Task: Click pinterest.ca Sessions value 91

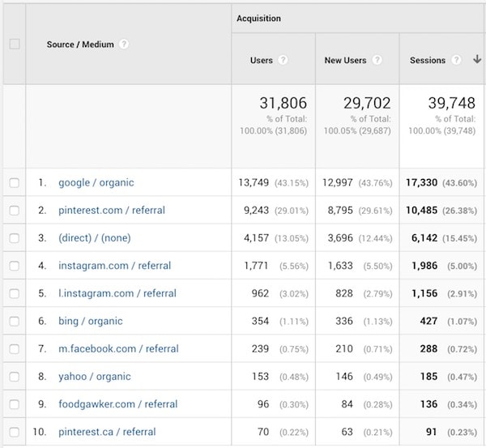Action: (x=431, y=432)
